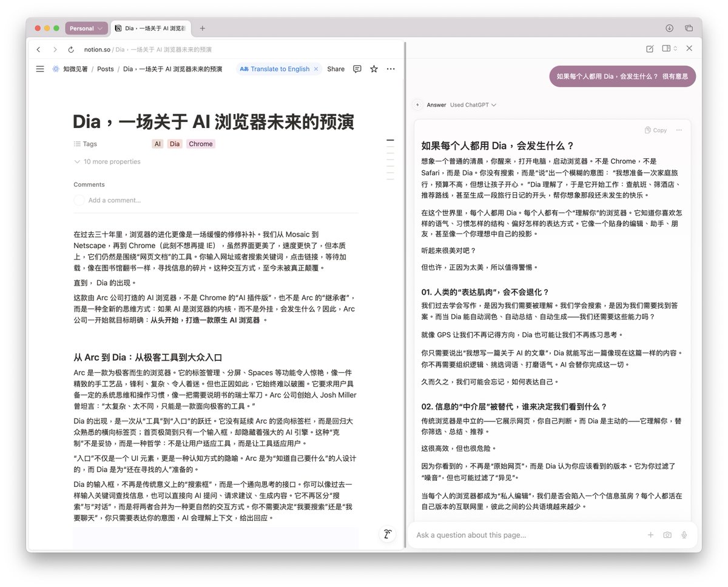Click the line 这很高效，但也很危险。
The height and width of the screenshot is (587, 728).
click(459, 449)
